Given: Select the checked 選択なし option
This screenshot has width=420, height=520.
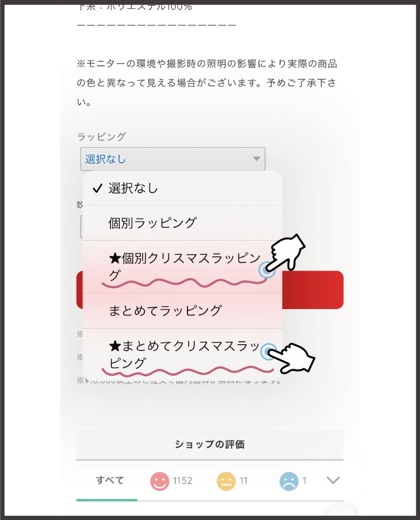Looking at the screenshot, I should click(182, 188).
